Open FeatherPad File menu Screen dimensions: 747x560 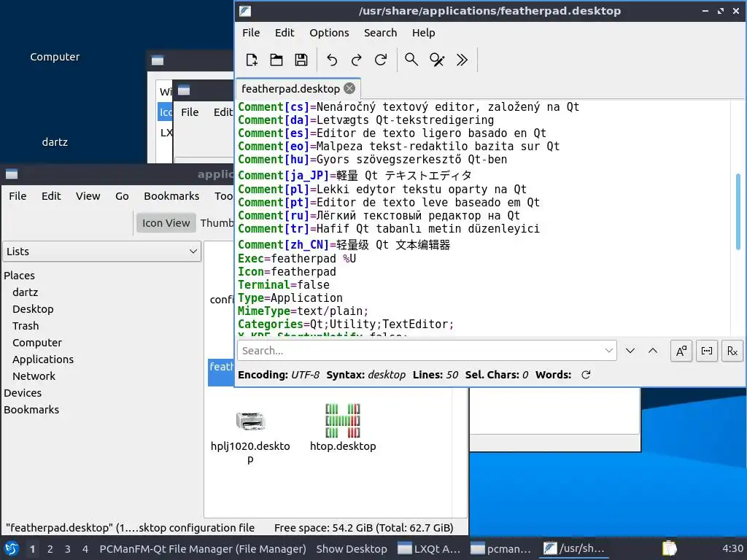tap(251, 33)
